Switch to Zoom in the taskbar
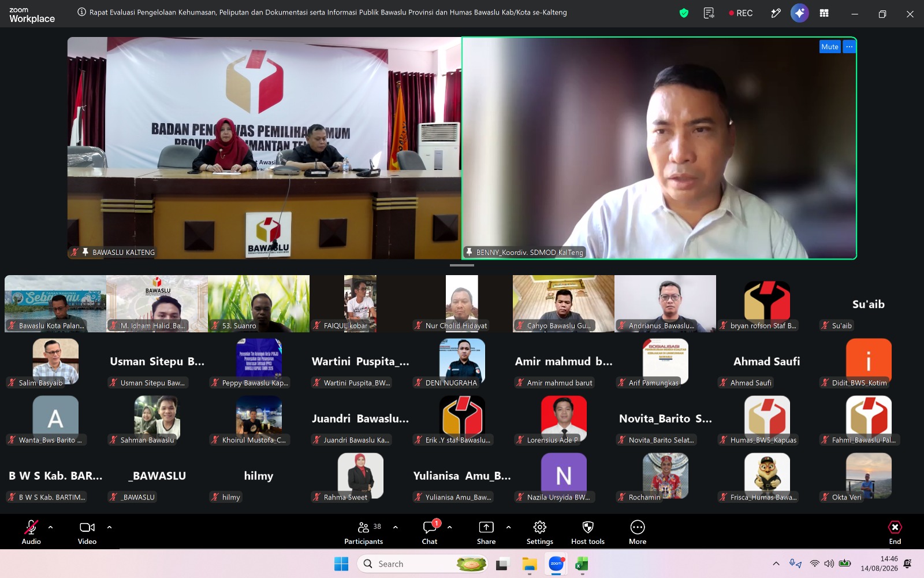The height and width of the screenshot is (578, 924). [x=556, y=564]
